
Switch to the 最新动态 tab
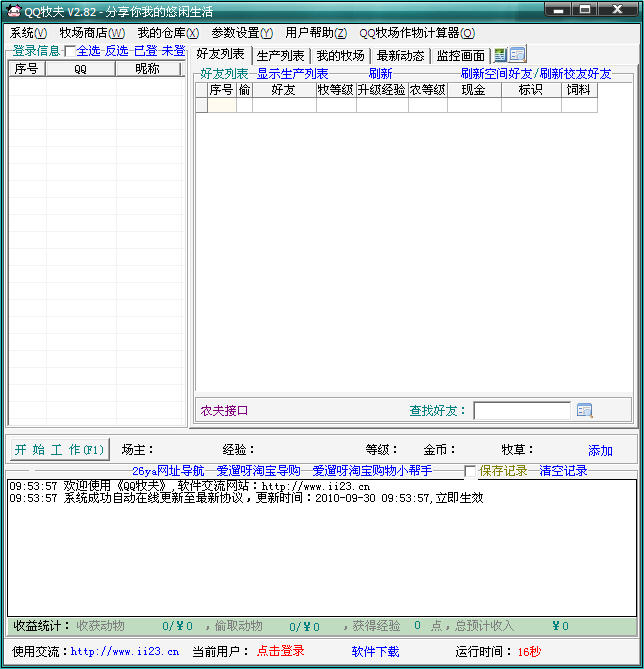coord(401,55)
